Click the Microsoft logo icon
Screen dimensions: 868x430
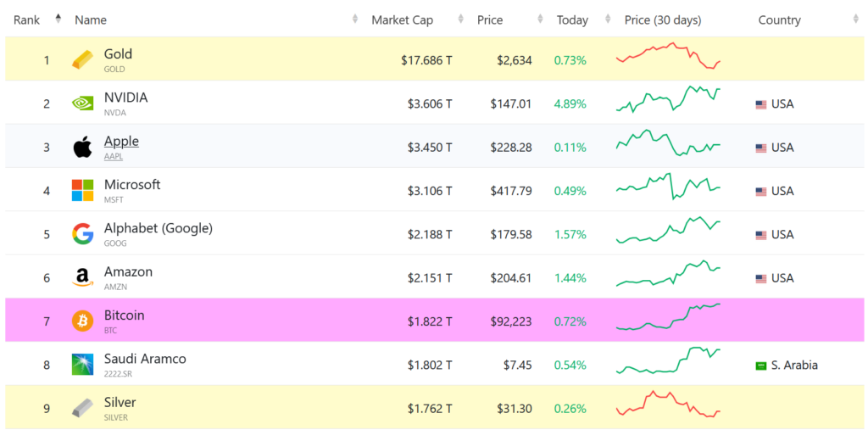(82, 191)
